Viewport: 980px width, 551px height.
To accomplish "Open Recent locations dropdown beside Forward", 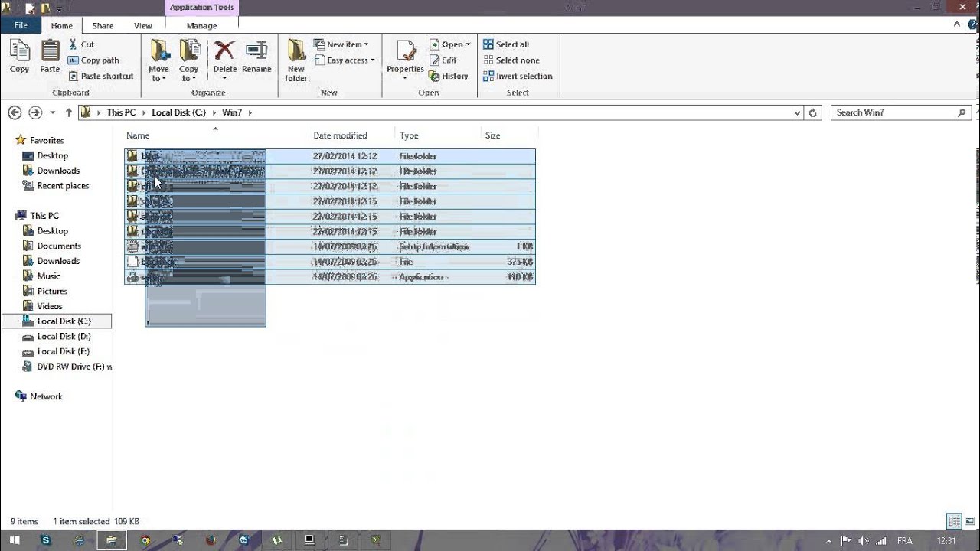I will [52, 112].
